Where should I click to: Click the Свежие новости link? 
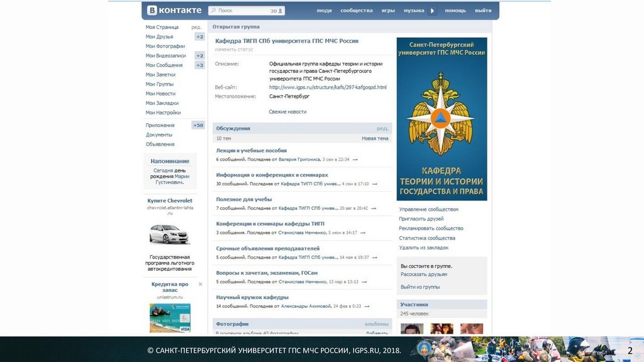click(x=287, y=112)
